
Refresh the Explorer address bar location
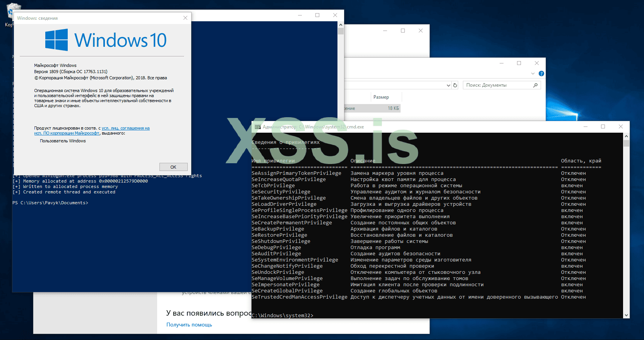coord(455,85)
